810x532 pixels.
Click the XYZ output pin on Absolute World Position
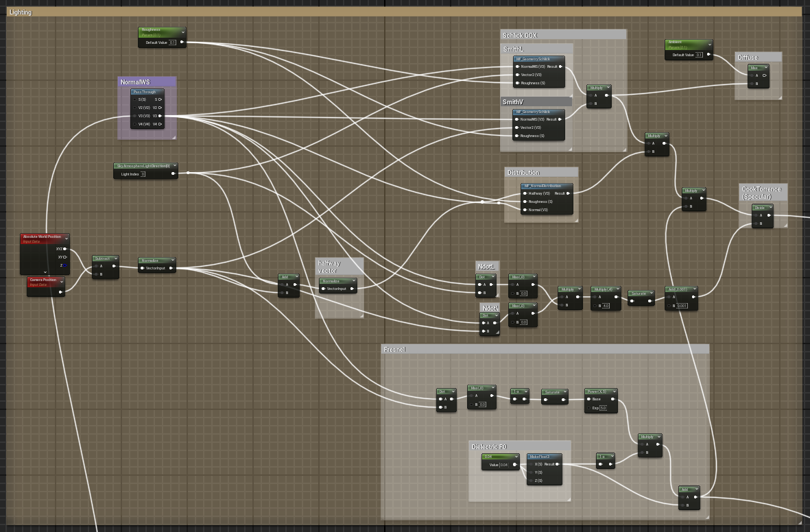[x=64, y=249]
